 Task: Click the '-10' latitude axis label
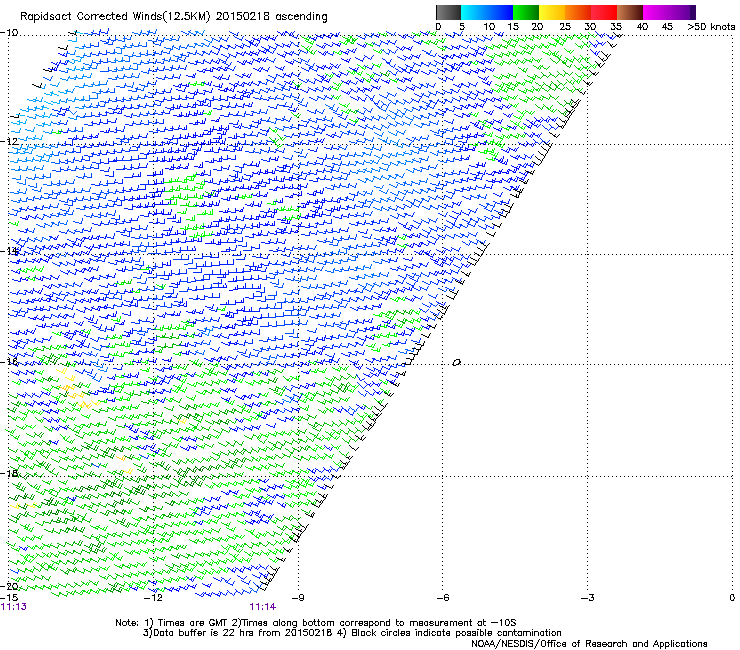tap(9, 33)
